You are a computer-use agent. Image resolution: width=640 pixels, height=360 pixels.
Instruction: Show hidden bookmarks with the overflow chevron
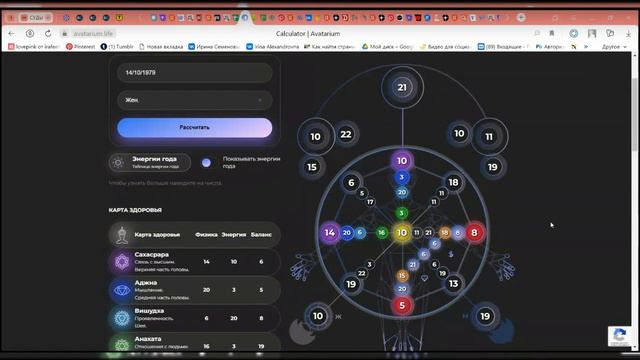586,47
